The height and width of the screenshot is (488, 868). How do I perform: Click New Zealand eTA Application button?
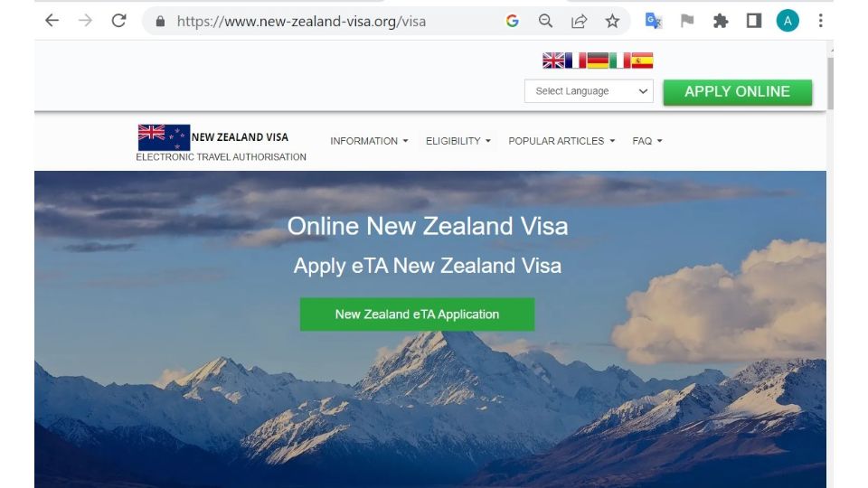pos(418,314)
